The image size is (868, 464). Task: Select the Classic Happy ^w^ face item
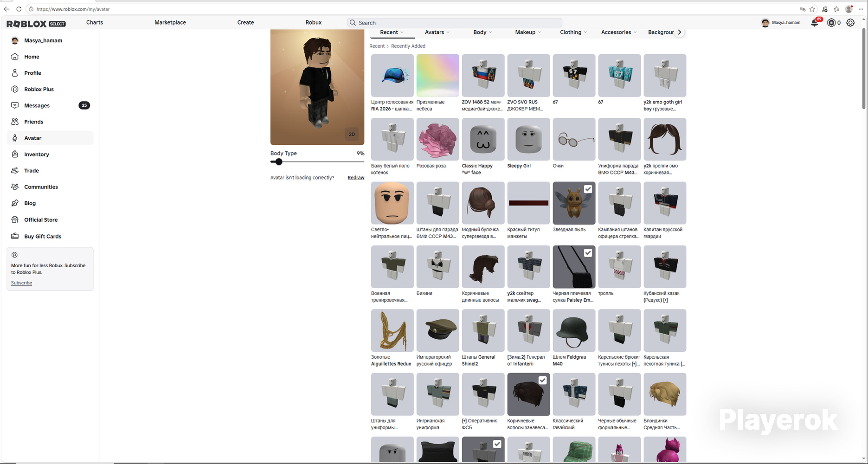click(x=483, y=139)
